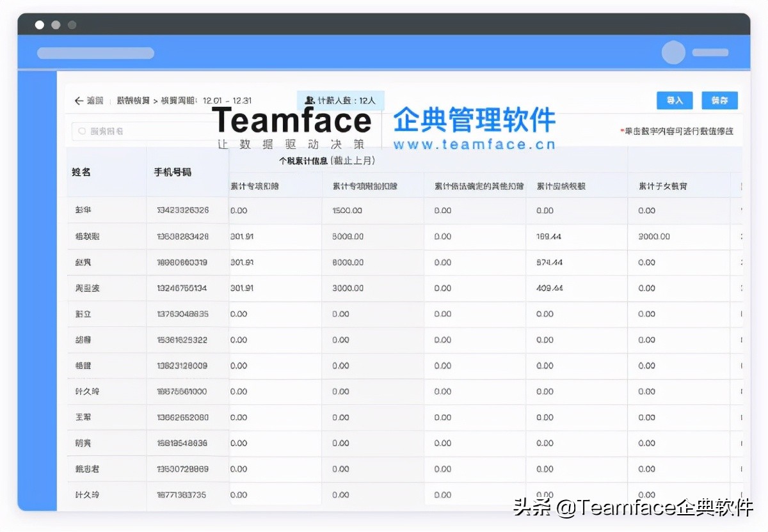Click 3000.00 in the 13246755134 row
The image size is (768, 532).
tap(348, 288)
